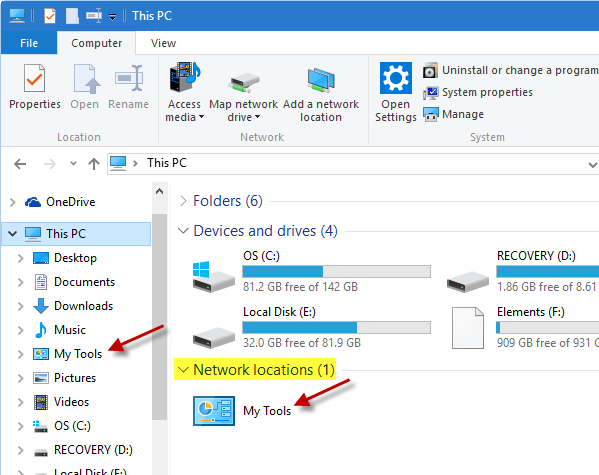Screen dimensions: 599x475
Task: Expand the Videos tree node
Action: (x=21, y=403)
